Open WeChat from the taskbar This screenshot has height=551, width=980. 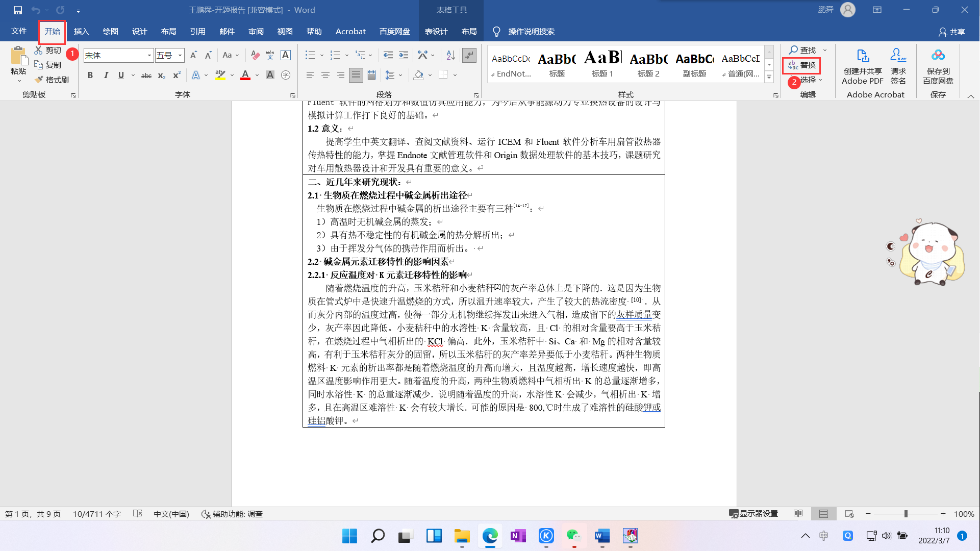click(x=574, y=536)
